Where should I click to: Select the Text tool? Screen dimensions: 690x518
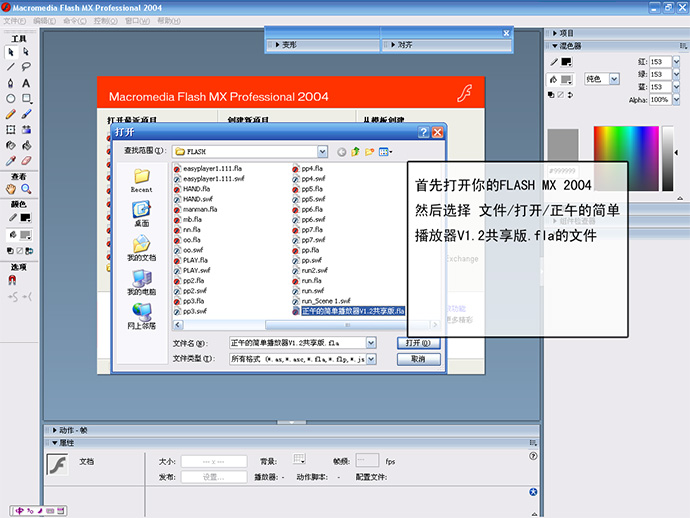(x=26, y=83)
